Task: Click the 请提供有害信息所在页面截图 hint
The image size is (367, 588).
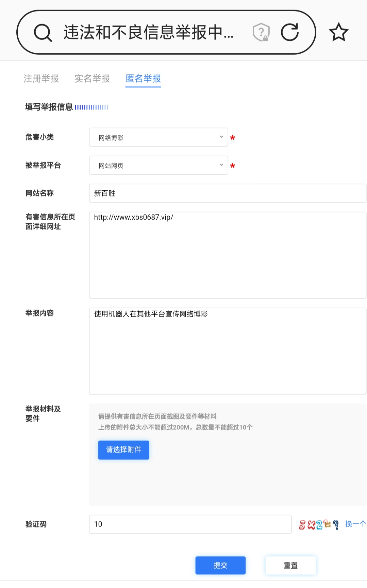Action: click(157, 416)
